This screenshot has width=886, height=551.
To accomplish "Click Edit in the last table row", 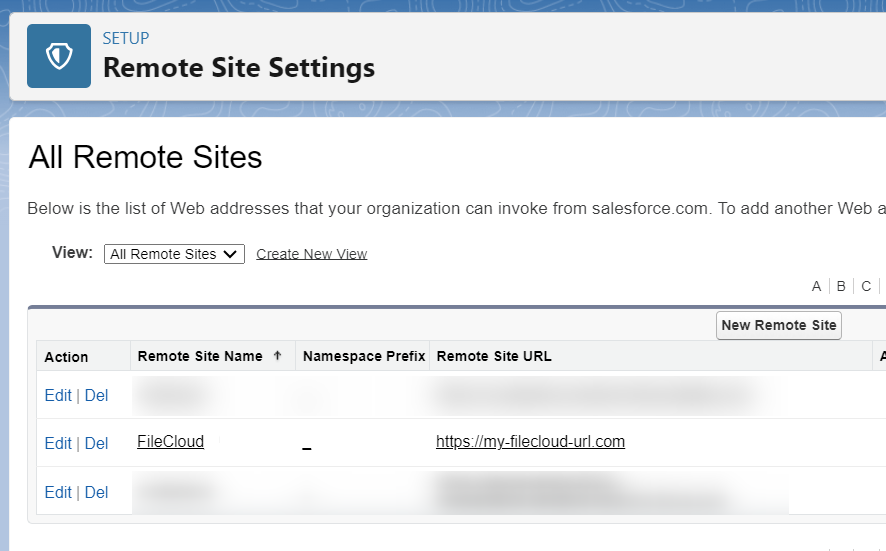I will pyautogui.click(x=58, y=492).
